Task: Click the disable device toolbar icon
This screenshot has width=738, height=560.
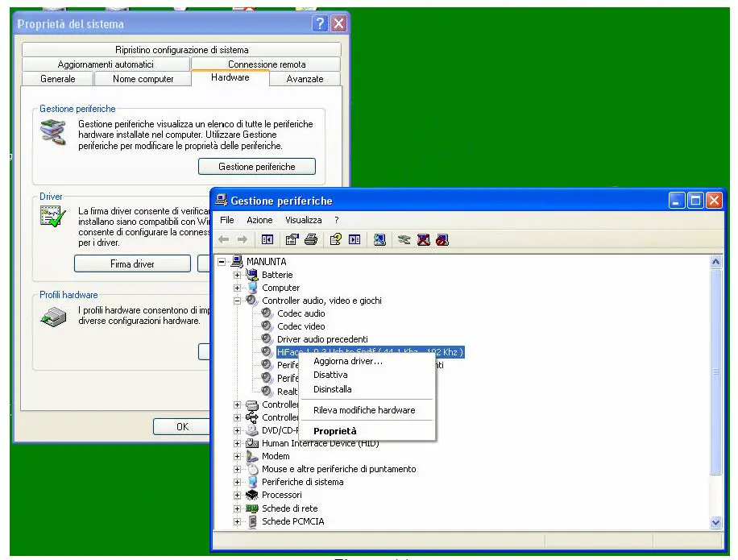Action: point(442,239)
